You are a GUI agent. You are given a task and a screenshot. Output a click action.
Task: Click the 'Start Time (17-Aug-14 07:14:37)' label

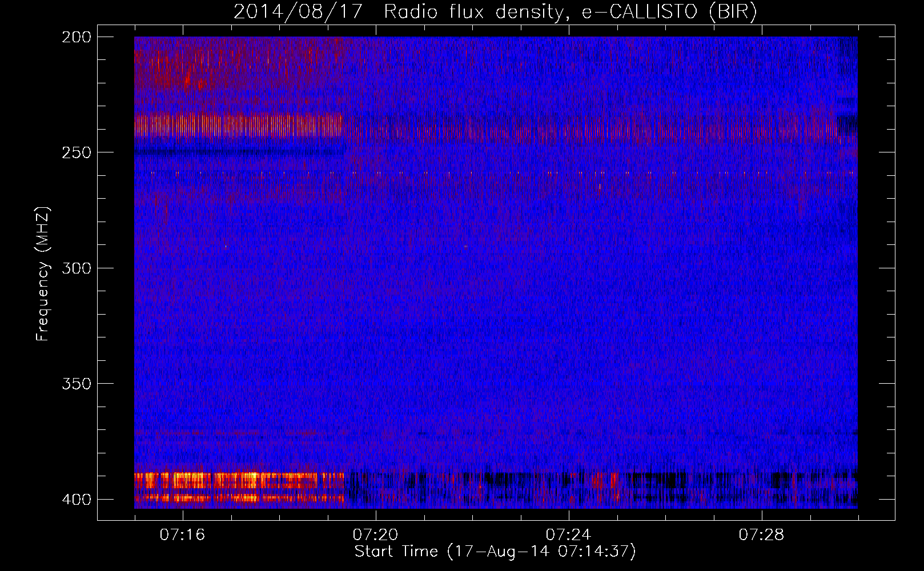pyautogui.click(x=495, y=552)
